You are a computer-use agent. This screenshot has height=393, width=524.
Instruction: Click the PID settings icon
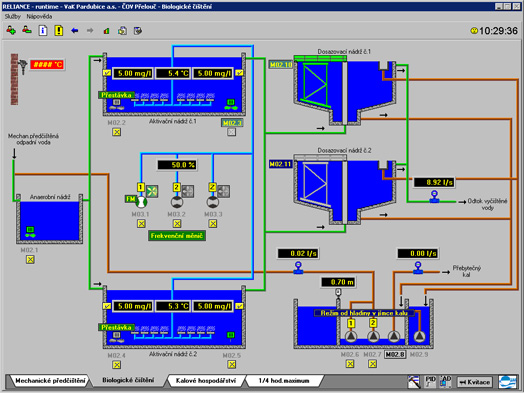click(x=430, y=381)
